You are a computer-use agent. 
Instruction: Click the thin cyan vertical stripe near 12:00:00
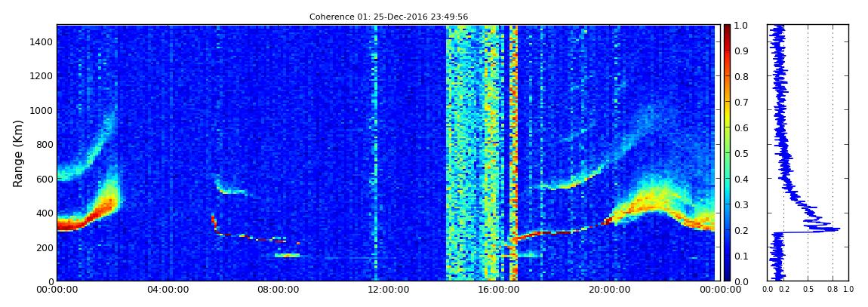click(375, 152)
